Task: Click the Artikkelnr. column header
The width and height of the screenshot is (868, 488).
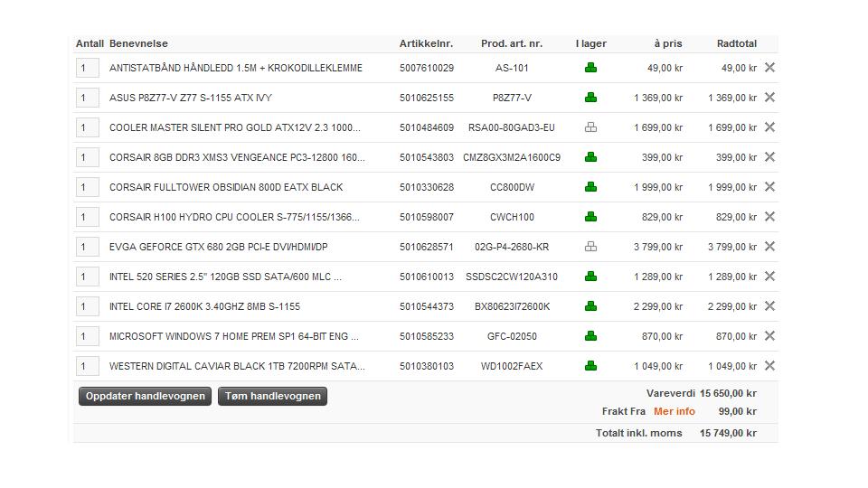Action: (426, 43)
